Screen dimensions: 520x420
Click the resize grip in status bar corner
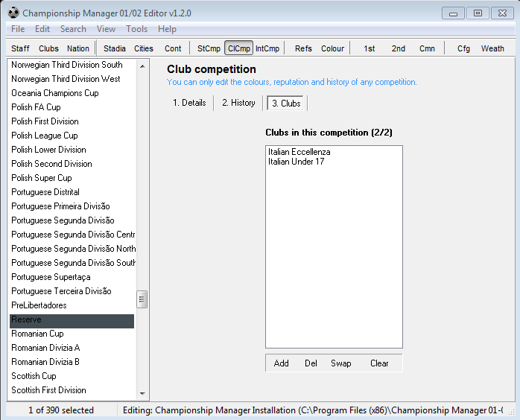(x=511, y=412)
